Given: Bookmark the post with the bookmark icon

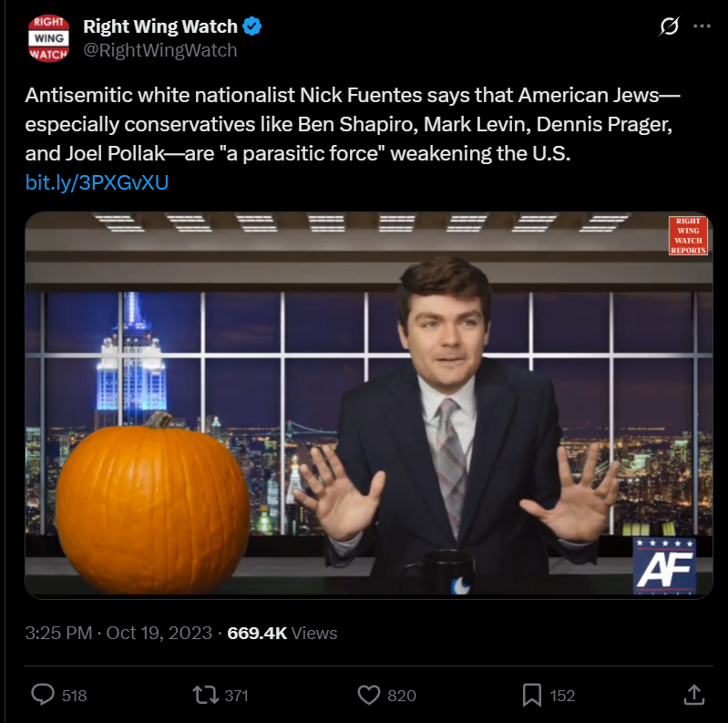Looking at the screenshot, I should pyautogui.click(x=532, y=695).
